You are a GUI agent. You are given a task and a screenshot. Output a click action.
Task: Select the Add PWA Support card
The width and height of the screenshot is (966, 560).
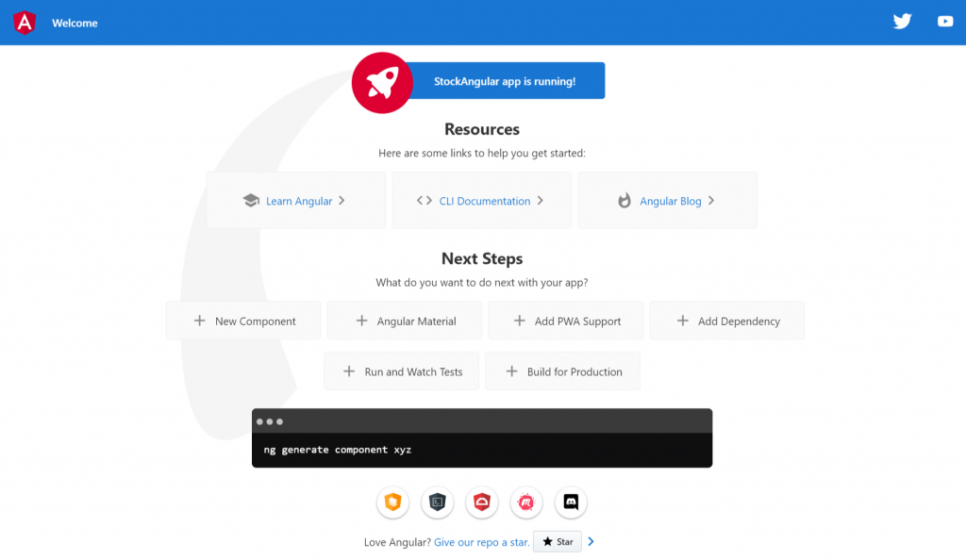pyautogui.click(x=566, y=320)
